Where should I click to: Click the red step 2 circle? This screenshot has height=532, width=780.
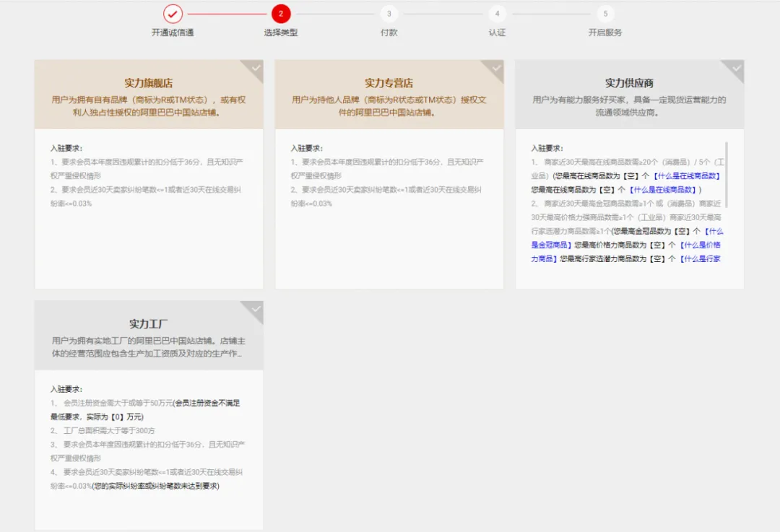281,14
